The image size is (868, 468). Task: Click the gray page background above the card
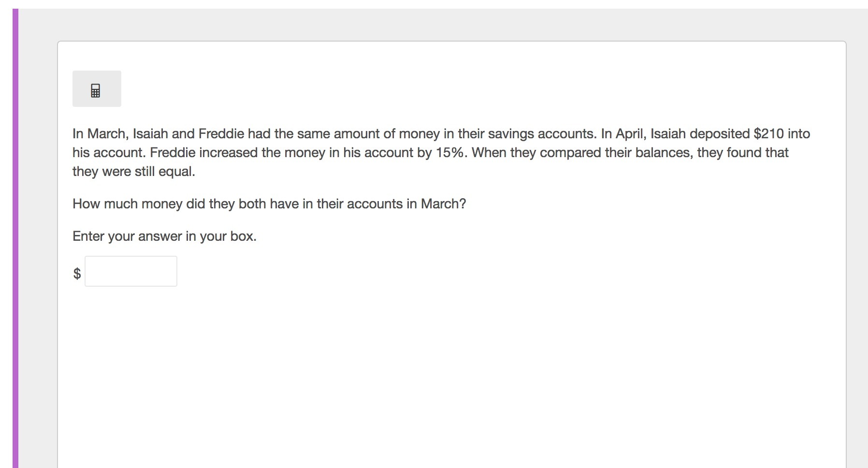click(435, 24)
